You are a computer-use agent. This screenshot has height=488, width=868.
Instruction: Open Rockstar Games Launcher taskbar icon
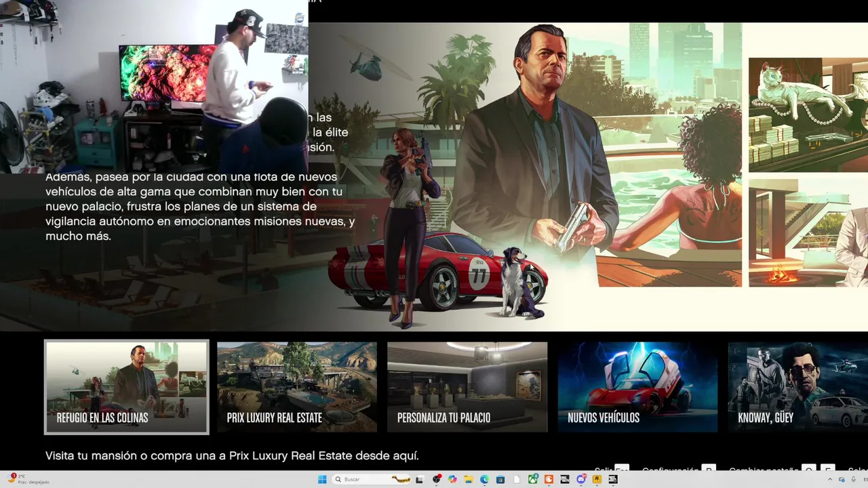point(597,479)
